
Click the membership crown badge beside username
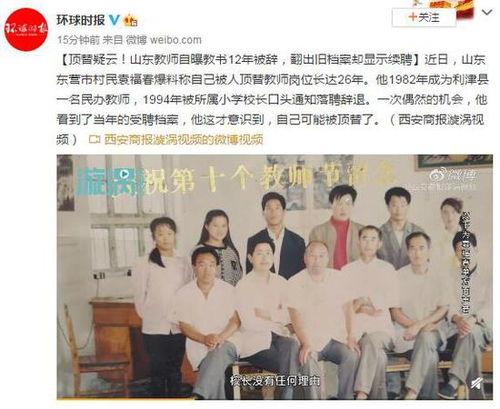click(x=130, y=21)
